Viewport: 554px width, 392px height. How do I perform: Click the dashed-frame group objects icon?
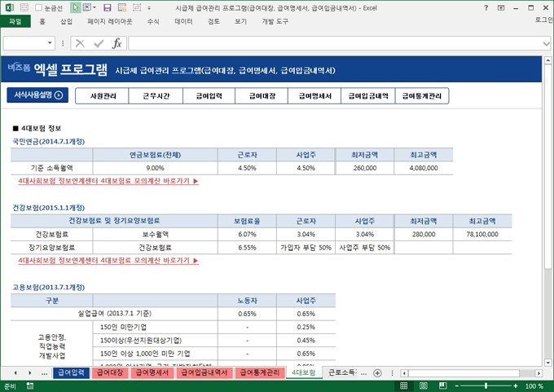(137, 7)
